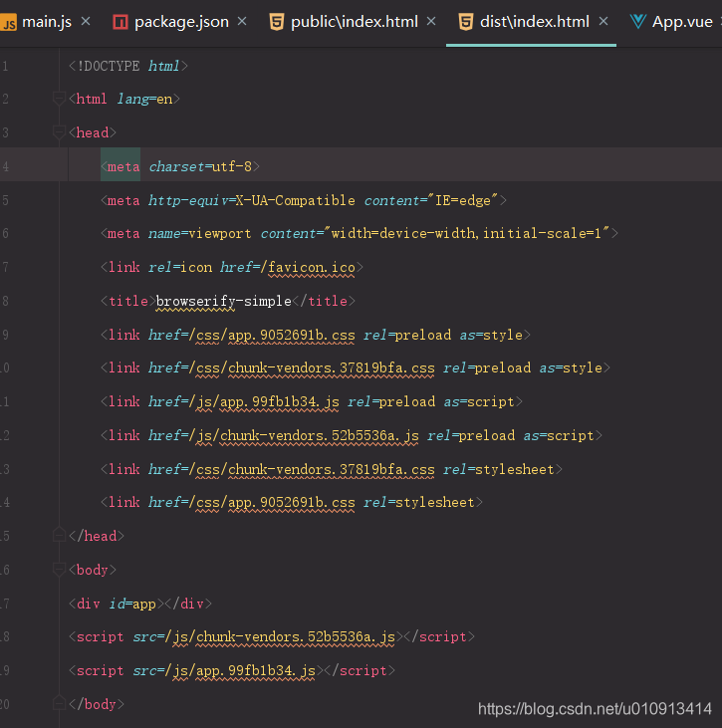The height and width of the screenshot is (728, 722).
Task: Close the dist\index.html tab
Action: pyautogui.click(x=603, y=21)
